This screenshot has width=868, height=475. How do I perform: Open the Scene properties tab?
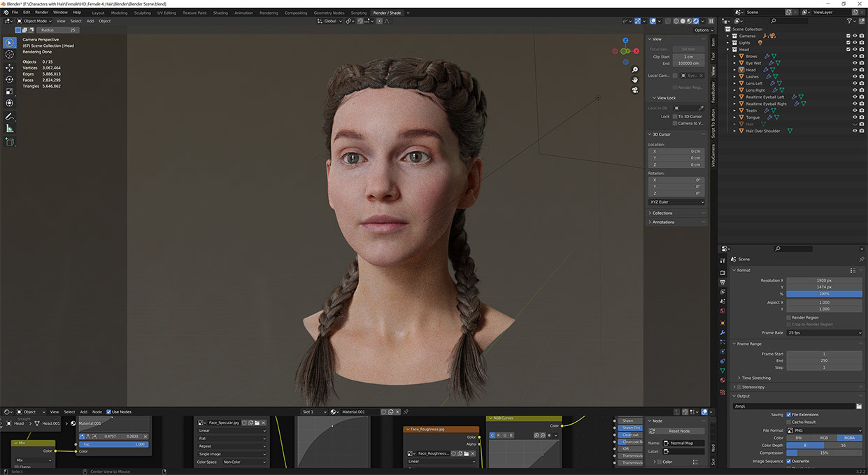(723, 301)
